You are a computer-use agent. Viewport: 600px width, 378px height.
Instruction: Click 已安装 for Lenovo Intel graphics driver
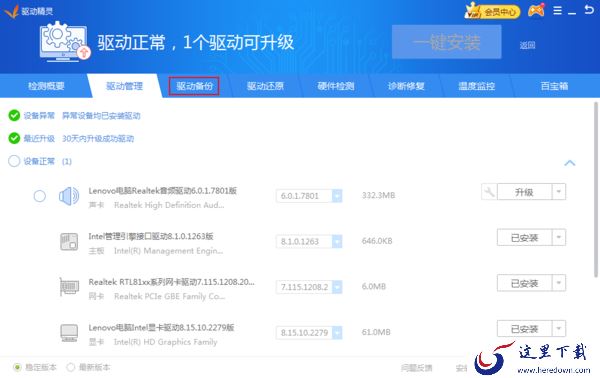click(x=524, y=328)
